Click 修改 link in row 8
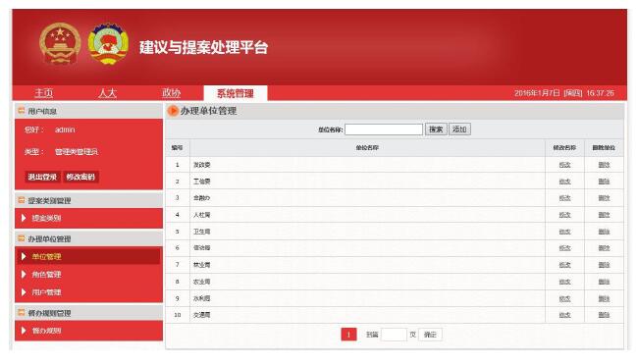This screenshot has width=638, height=364. [564, 282]
